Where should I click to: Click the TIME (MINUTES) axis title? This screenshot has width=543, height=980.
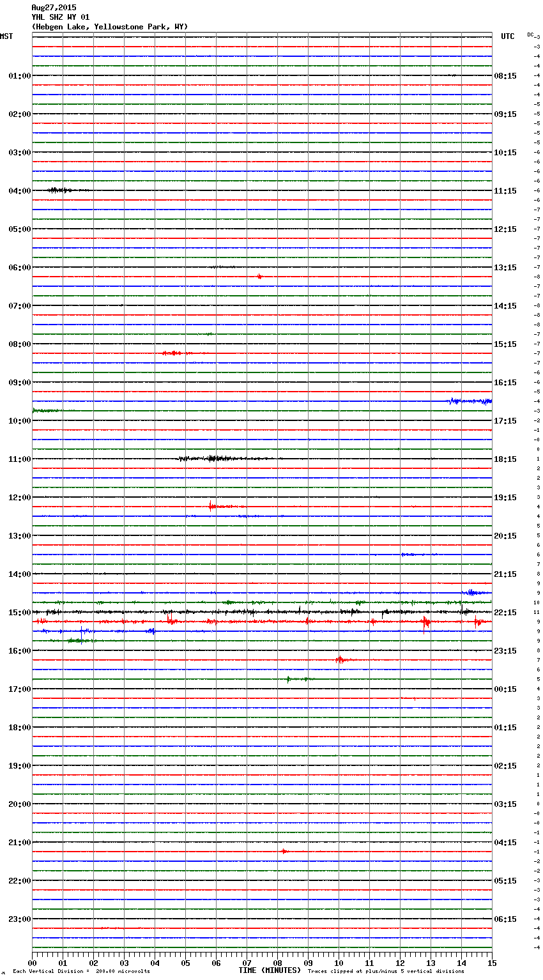270,970
